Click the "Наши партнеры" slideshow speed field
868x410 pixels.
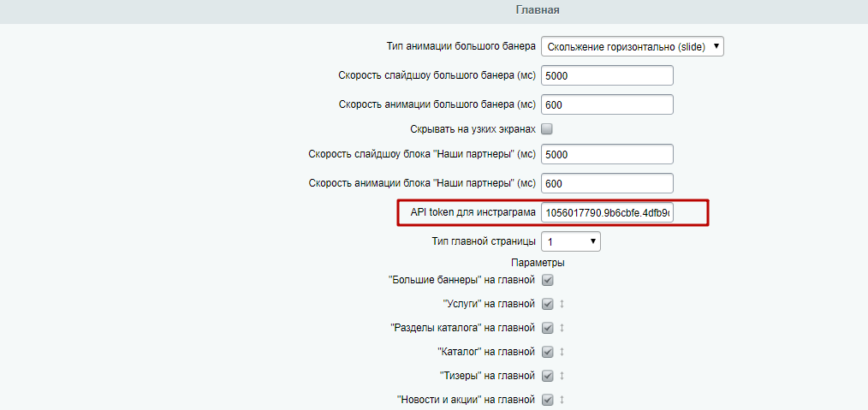click(607, 155)
